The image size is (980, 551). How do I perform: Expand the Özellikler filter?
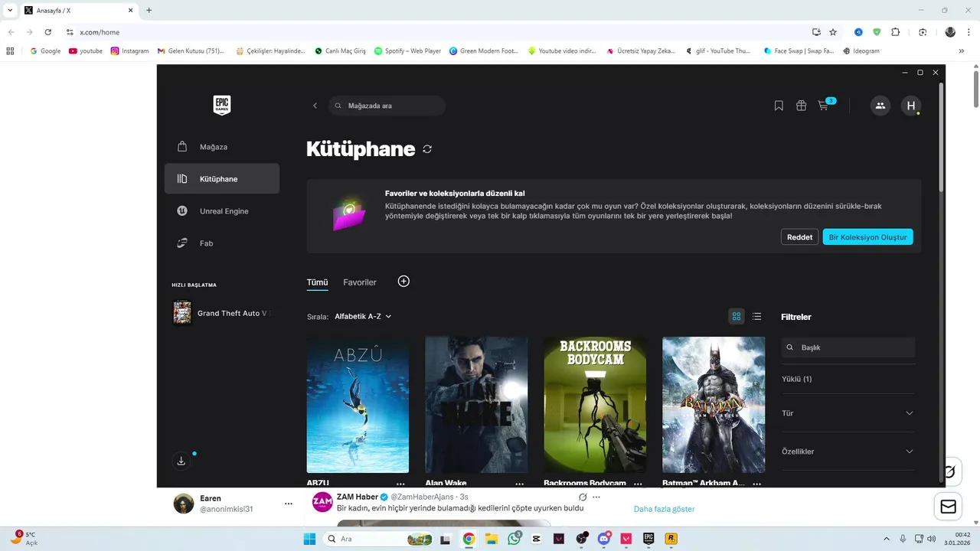(848, 452)
